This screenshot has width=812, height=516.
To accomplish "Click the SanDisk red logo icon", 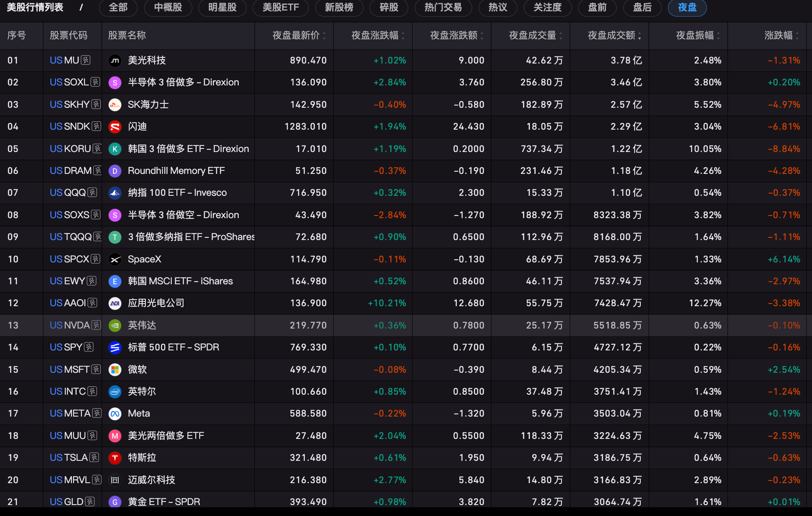I will coord(115,127).
